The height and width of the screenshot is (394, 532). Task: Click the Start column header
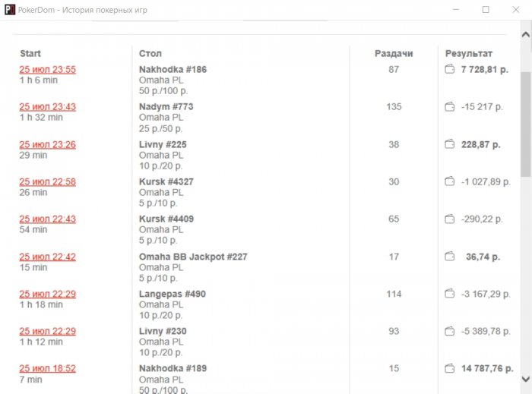[x=30, y=54]
